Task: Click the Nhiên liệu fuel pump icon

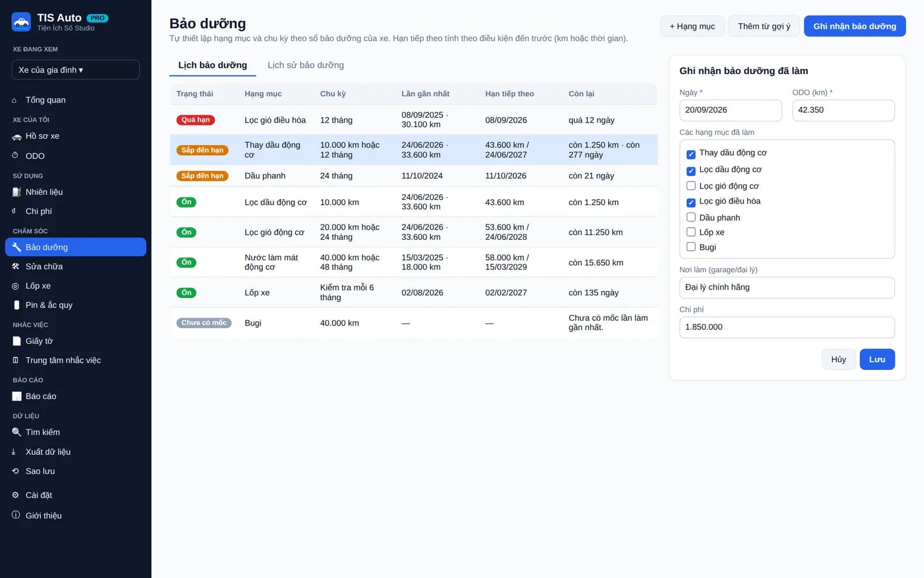Action: [x=16, y=192]
